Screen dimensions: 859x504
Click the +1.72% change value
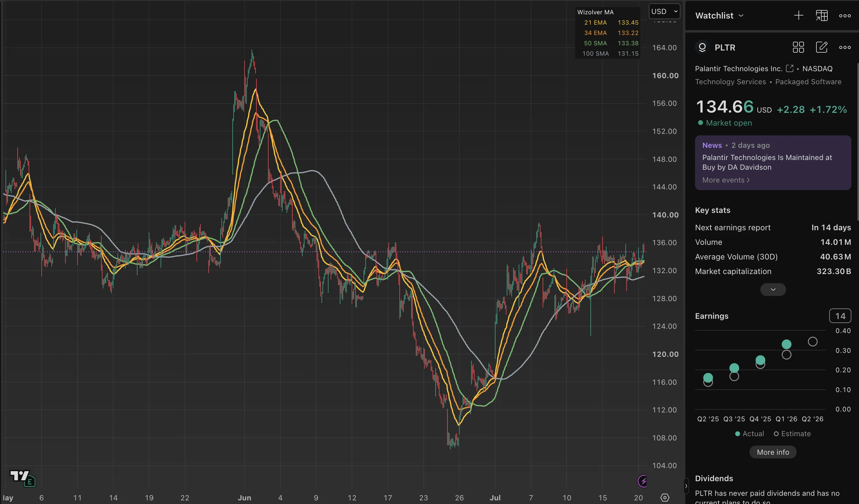(828, 109)
